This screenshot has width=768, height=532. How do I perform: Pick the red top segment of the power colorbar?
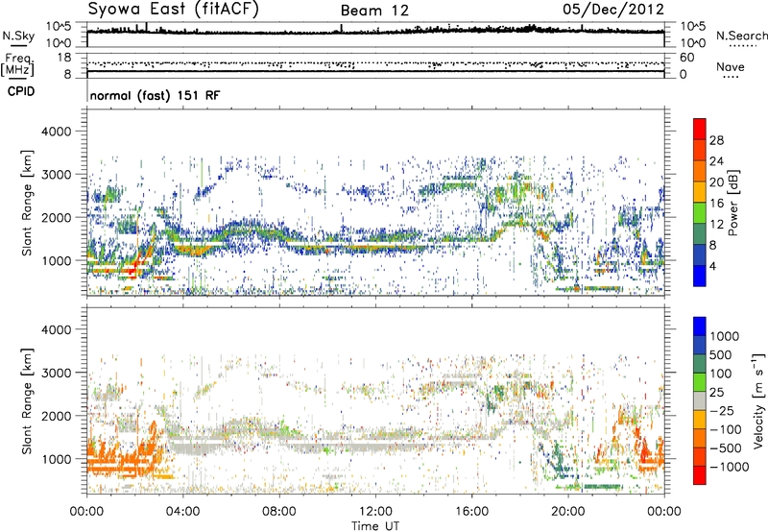click(700, 130)
